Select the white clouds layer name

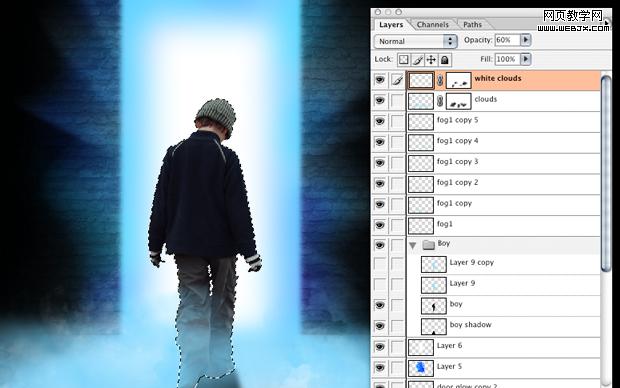pos(498,78)
